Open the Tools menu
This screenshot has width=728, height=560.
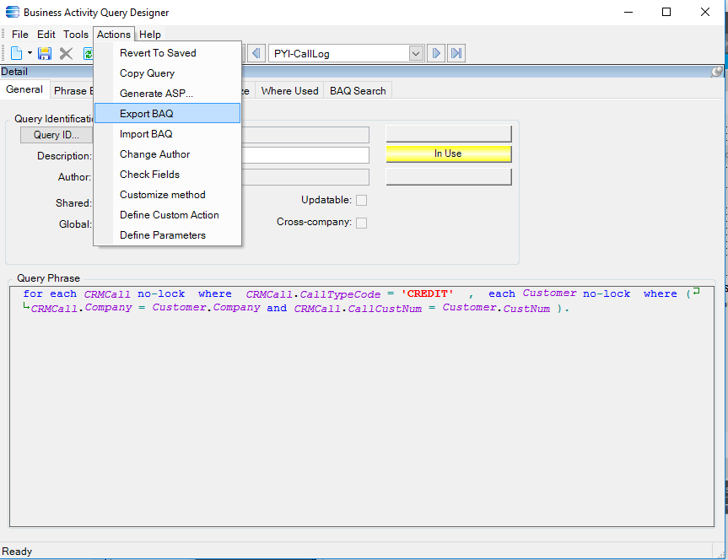[76, 35]
